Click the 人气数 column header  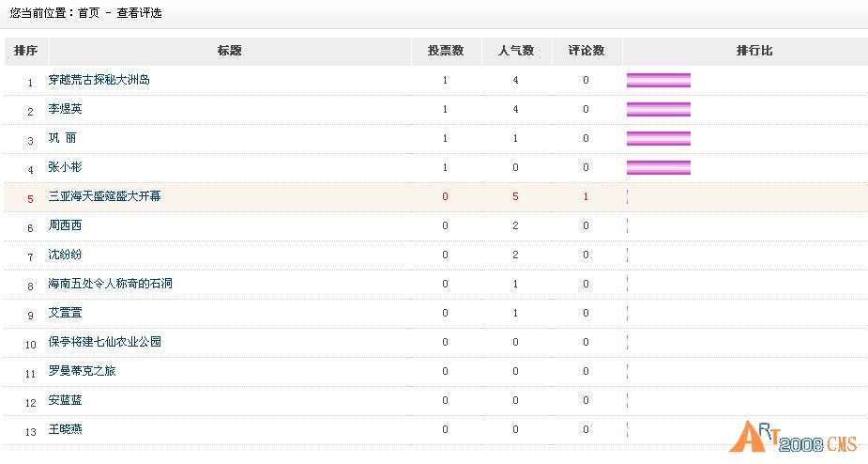[x=516, y=51]
